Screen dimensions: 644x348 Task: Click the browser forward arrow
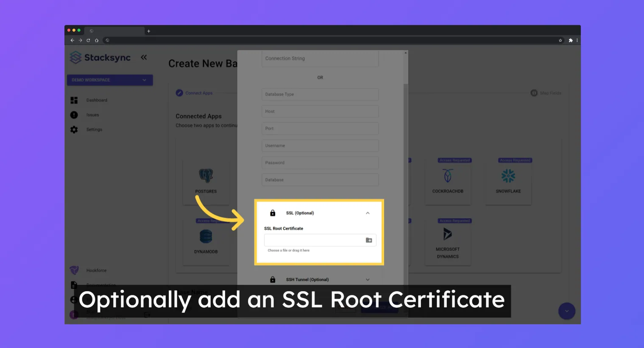80,40
